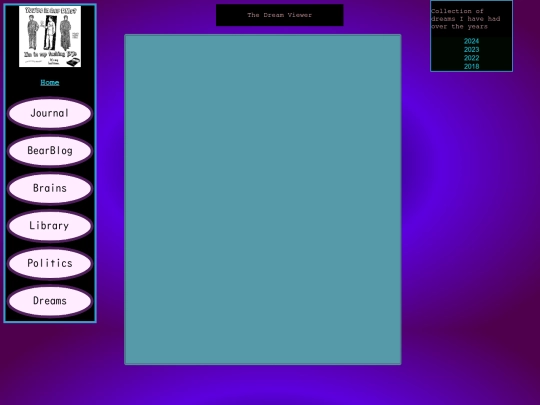The width and height of the screenshot is (540, 405).
Task: Show dreams from 2024
Action: point(471,41)
